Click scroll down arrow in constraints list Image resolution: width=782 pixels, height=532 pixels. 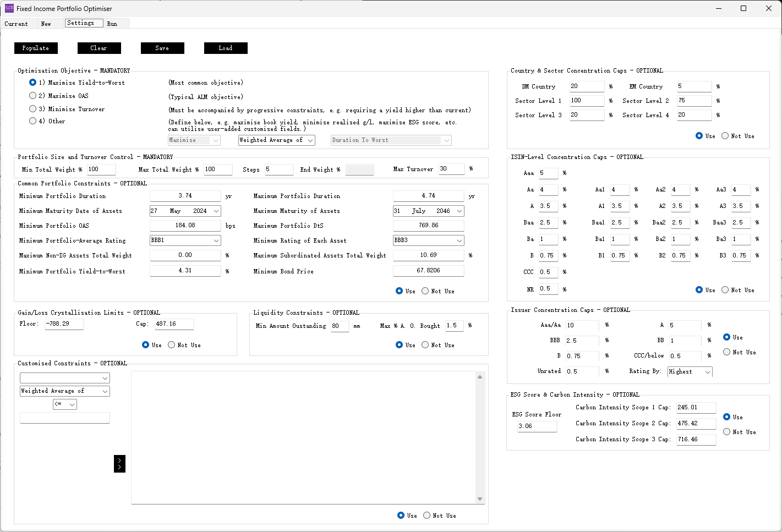click(480, 499)
